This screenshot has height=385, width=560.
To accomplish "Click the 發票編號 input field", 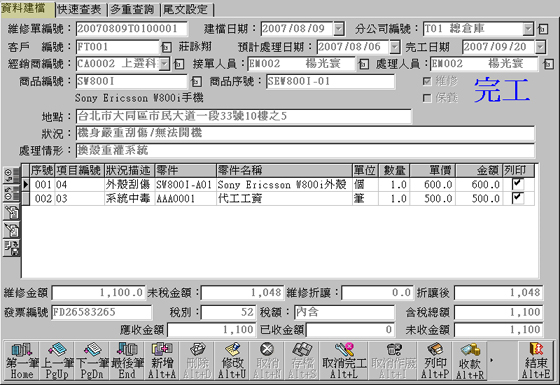I will (x=101, y=312).
